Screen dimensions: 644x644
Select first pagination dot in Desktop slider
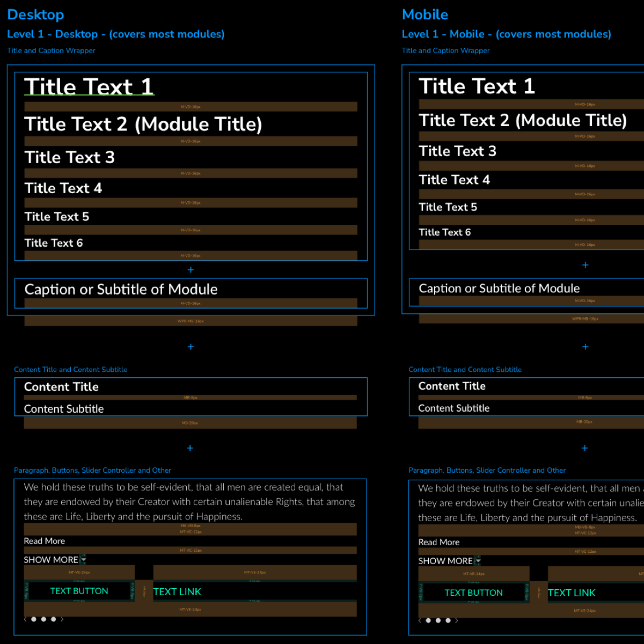pos(34,619)
